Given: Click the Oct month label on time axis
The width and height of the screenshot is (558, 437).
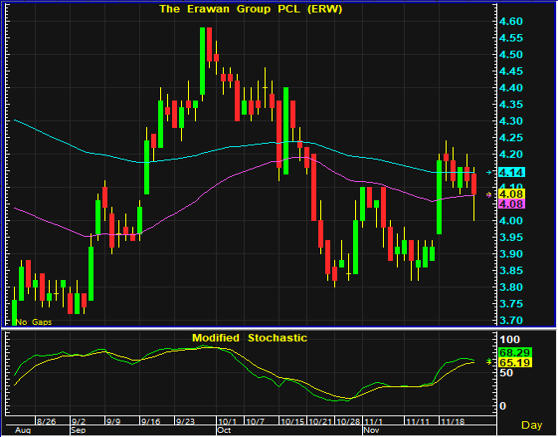Looking at the screenshot, I should click(x=224, y=430).
